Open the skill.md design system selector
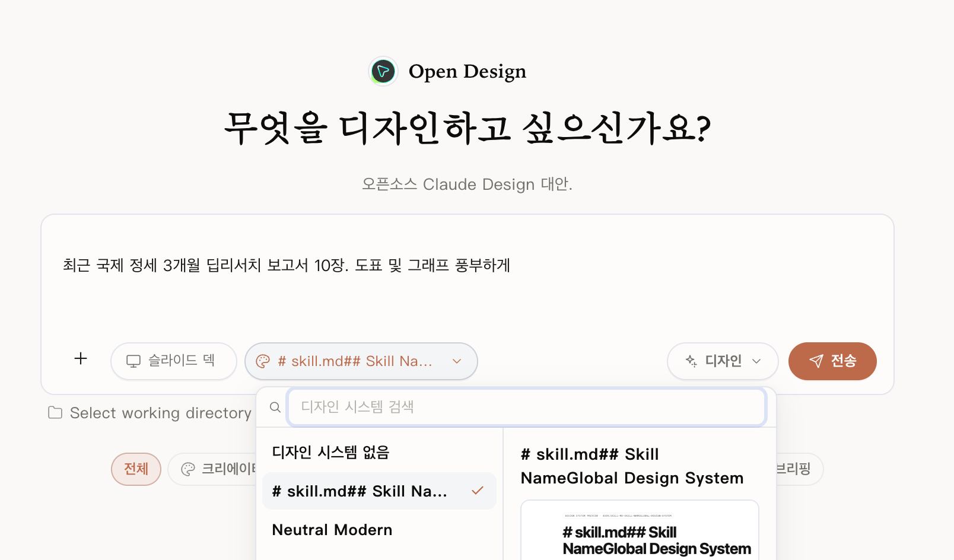Image resolution: width=954 pixels, height=560 pixels. [361, 361]
